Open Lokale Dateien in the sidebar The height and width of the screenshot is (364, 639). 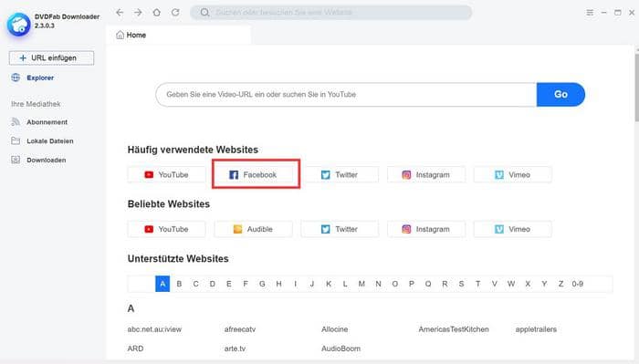coord(49,140)
